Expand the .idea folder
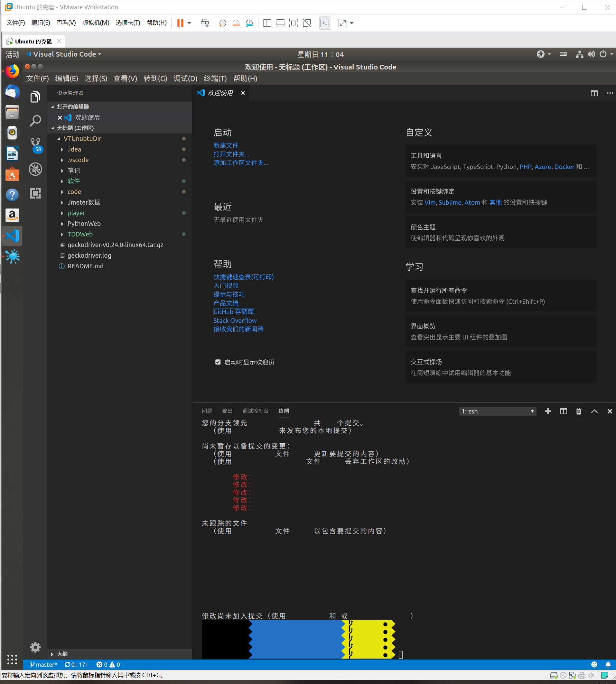The width and height of the screenshot is (616, 684). pyautogui.click(x=62, y=150)
